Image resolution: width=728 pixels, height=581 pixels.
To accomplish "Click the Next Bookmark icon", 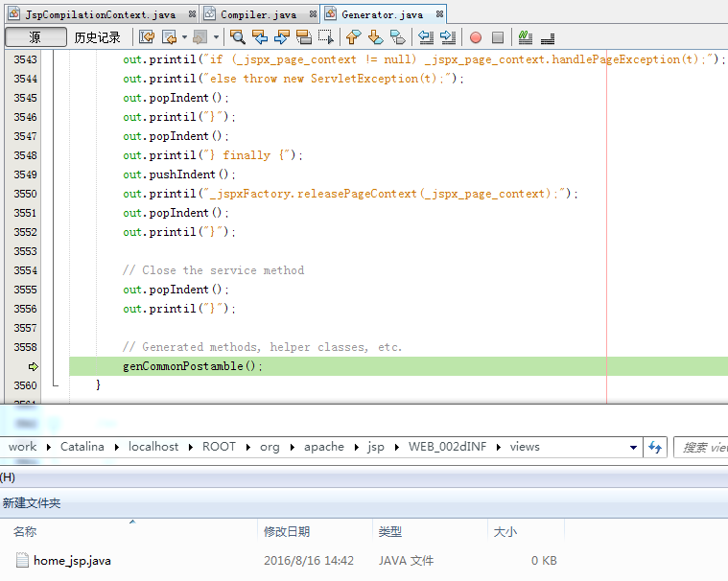I will click(x=376, y=37).
